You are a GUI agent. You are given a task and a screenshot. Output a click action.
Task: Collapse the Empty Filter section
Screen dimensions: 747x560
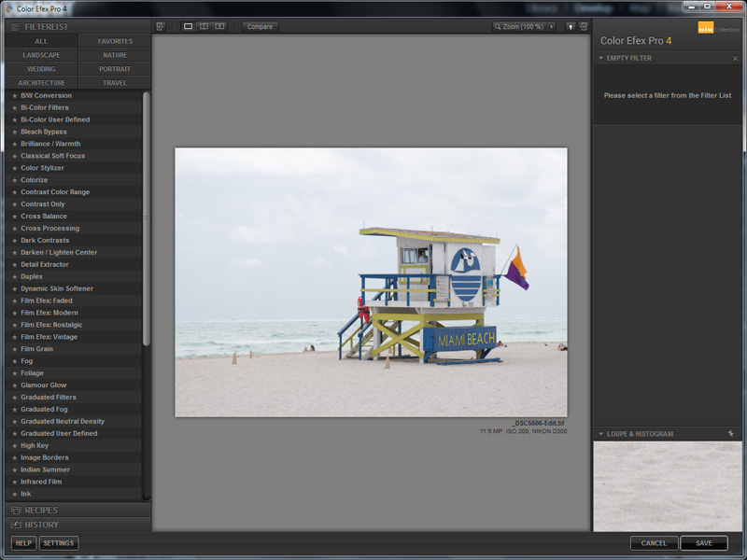point(601,58)
